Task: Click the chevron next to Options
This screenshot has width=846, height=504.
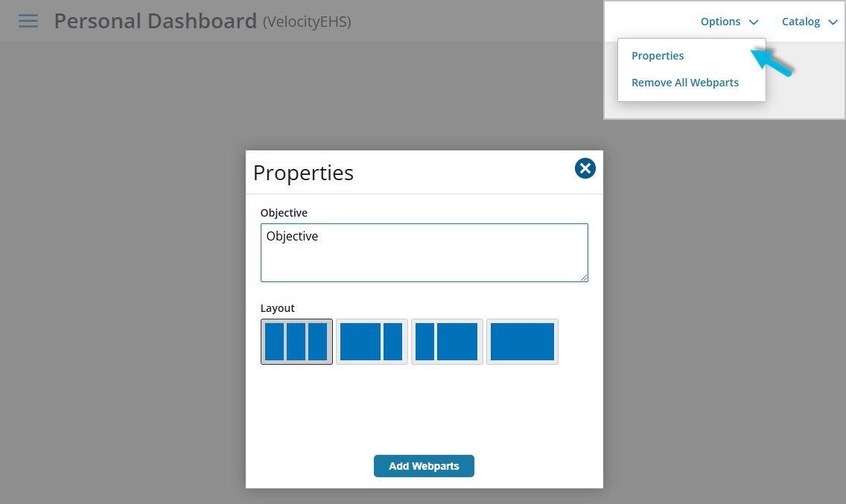Action: (754, 22)
